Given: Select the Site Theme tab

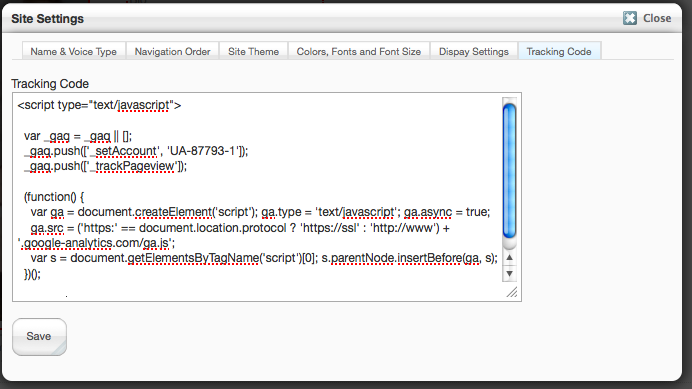Looking at the screenshot, I should coord(253,51).
